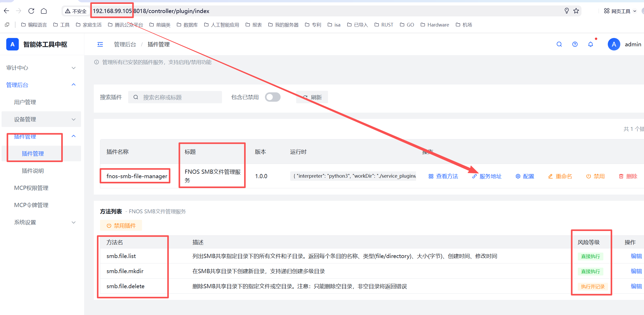This screenshot has width=644, height=315.
Task: Reload the page with browser refresh icon
Action: click(x=31, y=11)
